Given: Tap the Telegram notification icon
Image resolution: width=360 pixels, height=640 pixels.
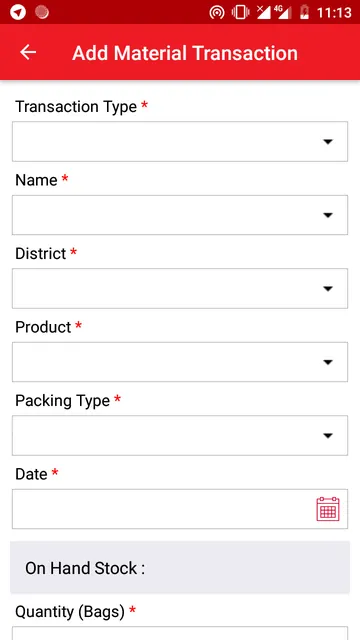Looking at the screenshot, I should (18, 12).
